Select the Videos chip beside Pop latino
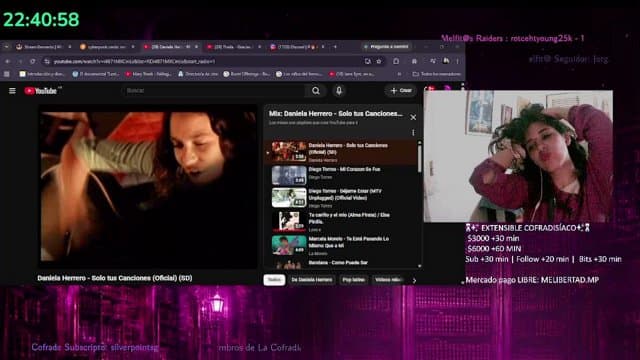 pyautogui.click(x=387, y=280)
